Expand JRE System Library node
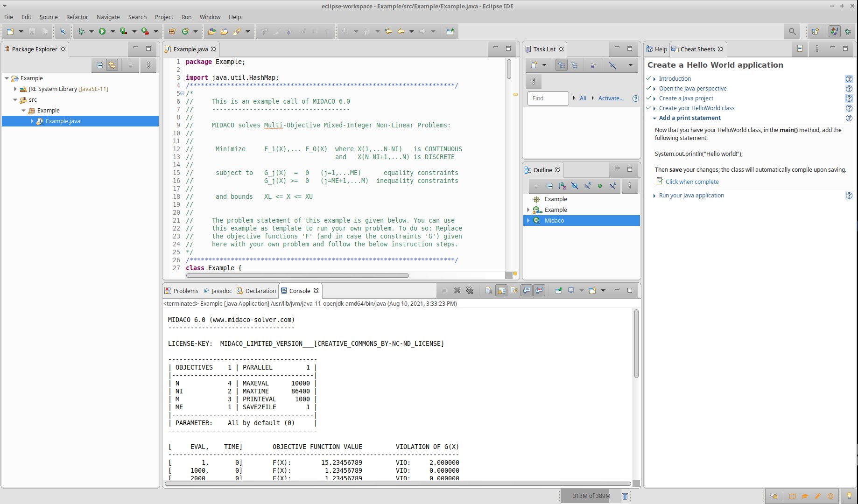 coord(15,89)
